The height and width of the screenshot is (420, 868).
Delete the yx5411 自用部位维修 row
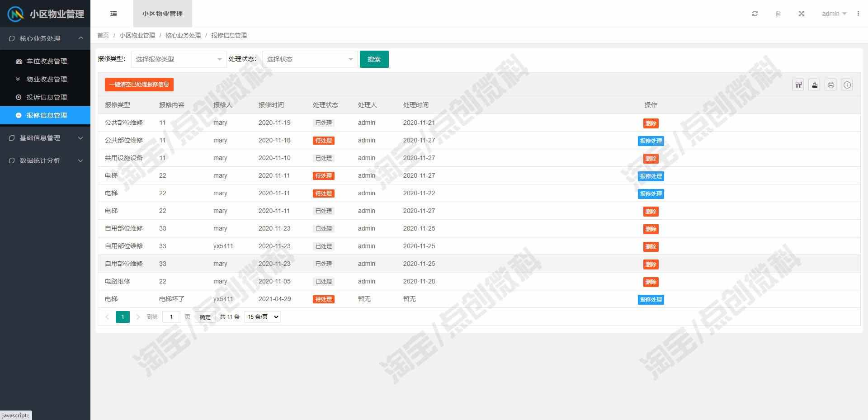click(x=651, y=246)
